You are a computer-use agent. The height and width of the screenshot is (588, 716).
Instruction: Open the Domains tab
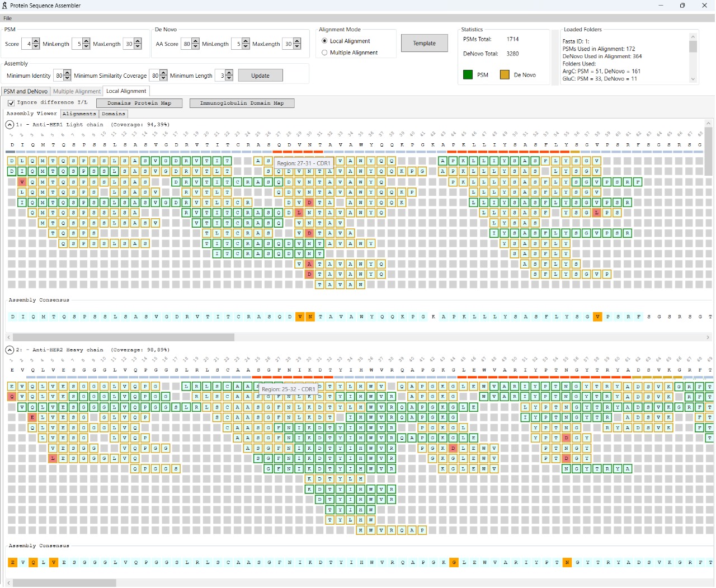(113, 114)
